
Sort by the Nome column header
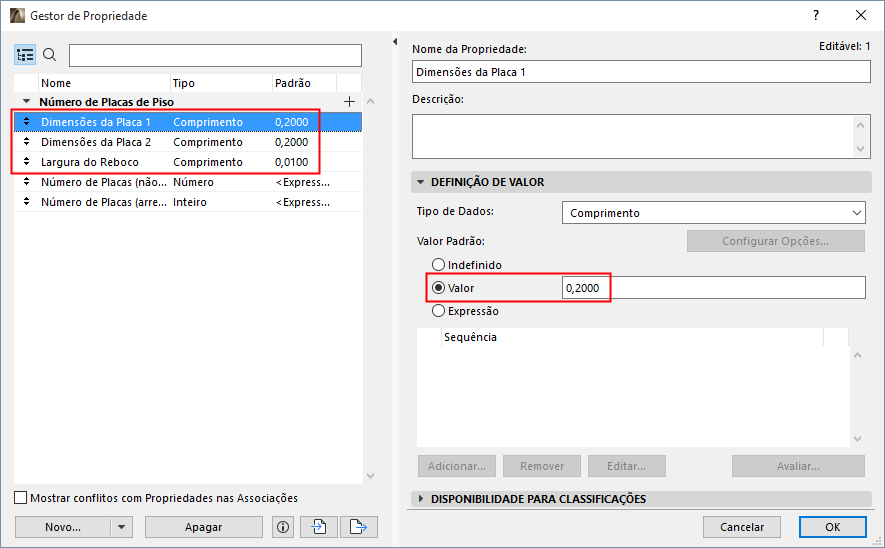[104, 83]
